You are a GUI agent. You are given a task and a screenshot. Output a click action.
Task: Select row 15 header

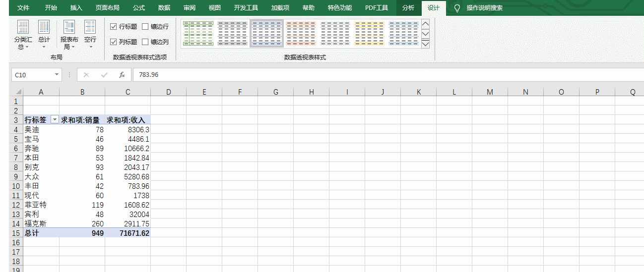point(16,233)
